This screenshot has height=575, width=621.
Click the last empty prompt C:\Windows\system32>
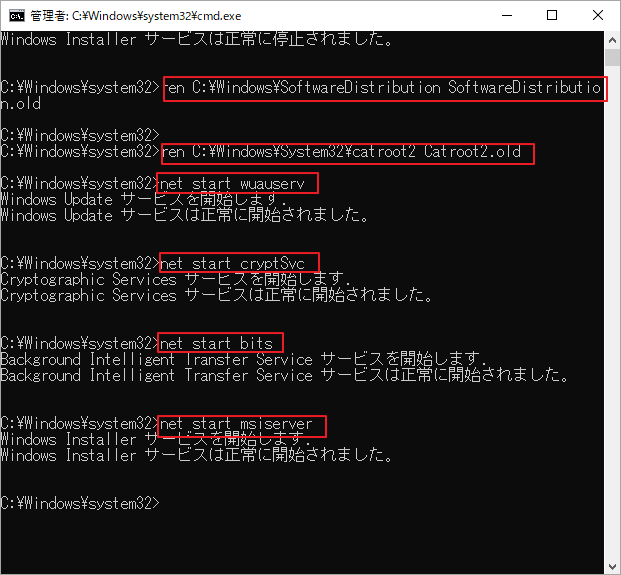80,503
